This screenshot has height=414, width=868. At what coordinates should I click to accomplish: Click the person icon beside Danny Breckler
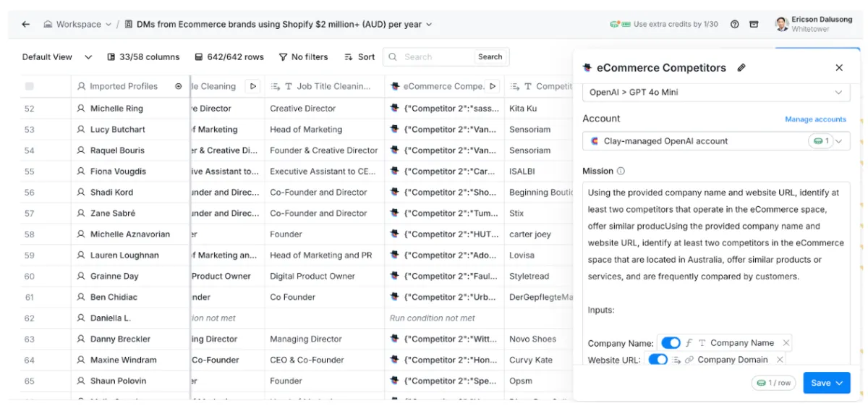click(x=81, y=339)
